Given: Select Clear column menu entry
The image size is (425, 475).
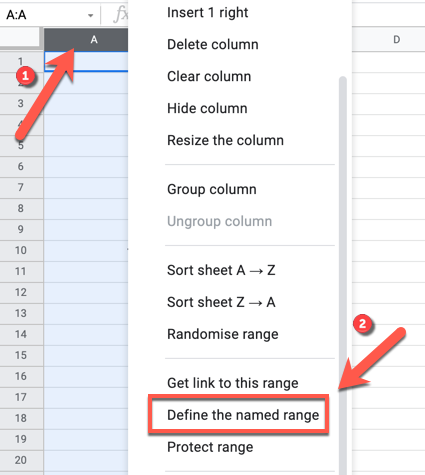Looking at the screenshot, I should pyautogui.click(x=209, y=76).
